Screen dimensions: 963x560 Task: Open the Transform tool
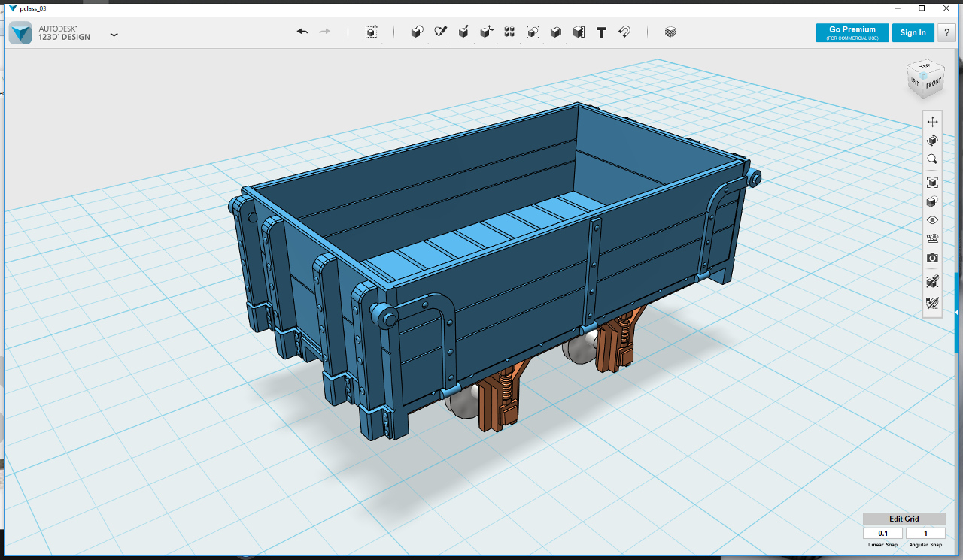coord(372,32)
